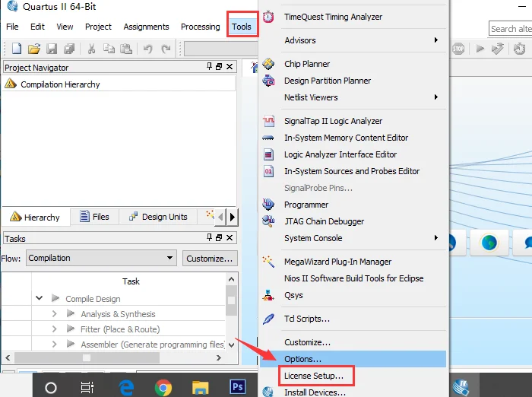Click the New file toolbar icon
This screenshot has height=397, width=532.
click(x=17, y=49)
